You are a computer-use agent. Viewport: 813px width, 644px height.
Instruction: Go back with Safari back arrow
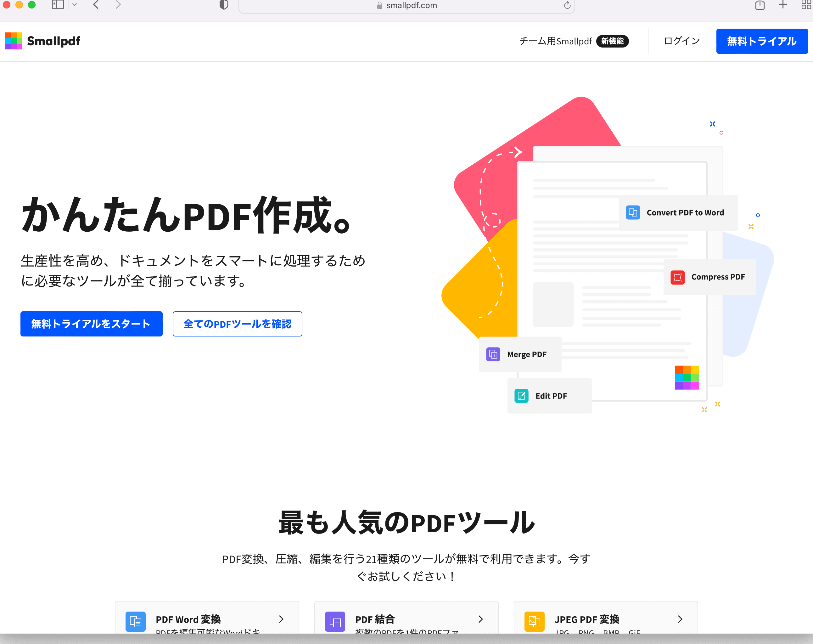96,5
